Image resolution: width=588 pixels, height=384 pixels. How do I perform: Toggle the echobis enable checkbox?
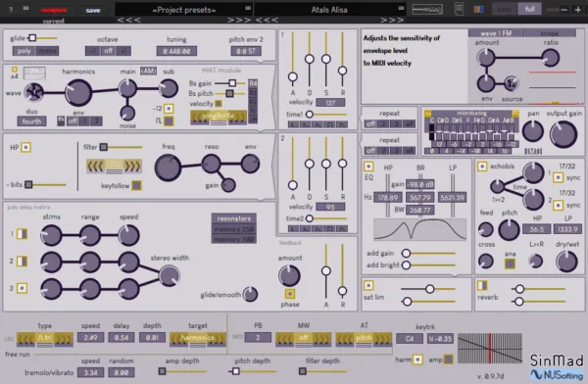(482, 167)
